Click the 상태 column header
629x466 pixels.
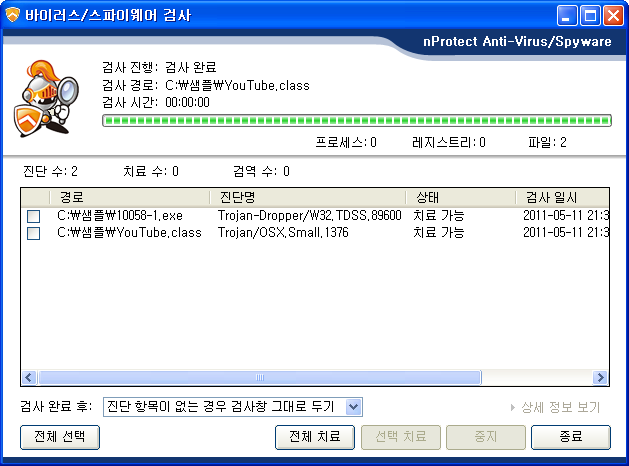pyautogui.click(x=459, y=197)
